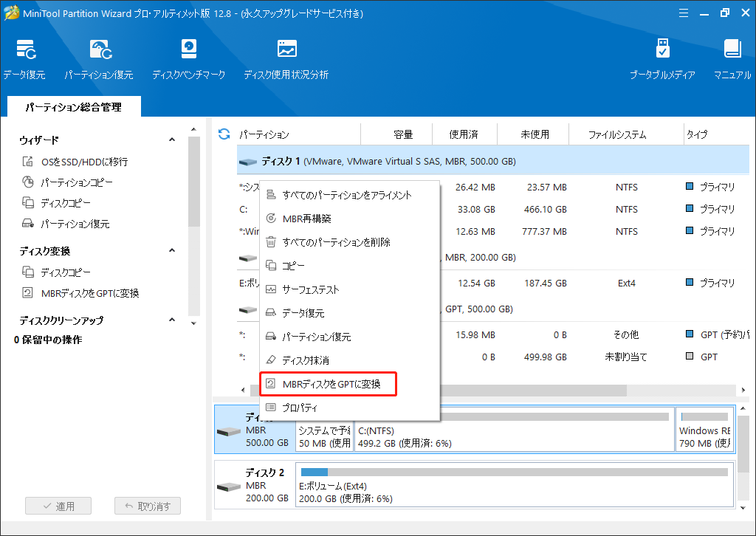Launch ディスクベンチマーク tool
The height and width of the screenshot is (536, 756).
click(x=188, y=59)
